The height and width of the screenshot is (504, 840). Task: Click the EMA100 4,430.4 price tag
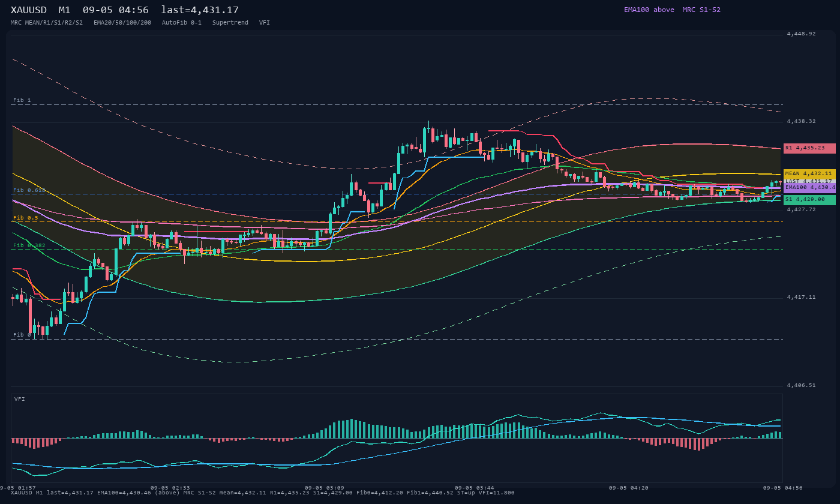809,187
